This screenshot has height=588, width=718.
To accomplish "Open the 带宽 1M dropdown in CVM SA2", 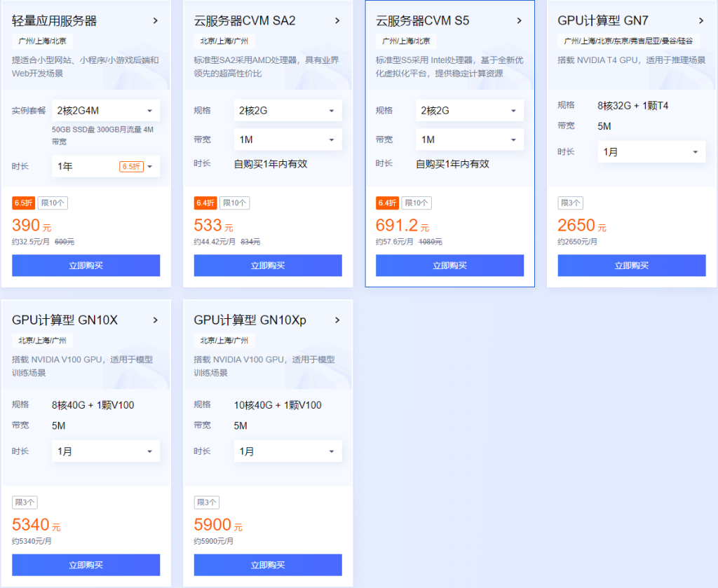I will [287, 139].
